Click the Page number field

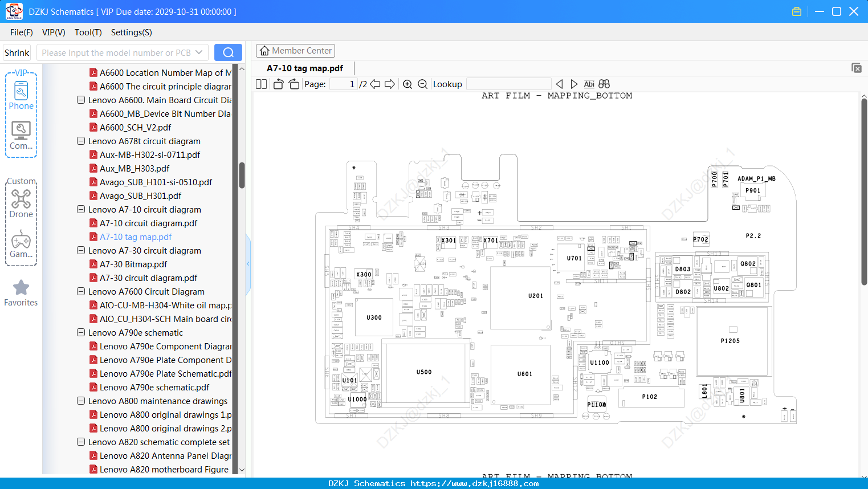tap(344, 84)
